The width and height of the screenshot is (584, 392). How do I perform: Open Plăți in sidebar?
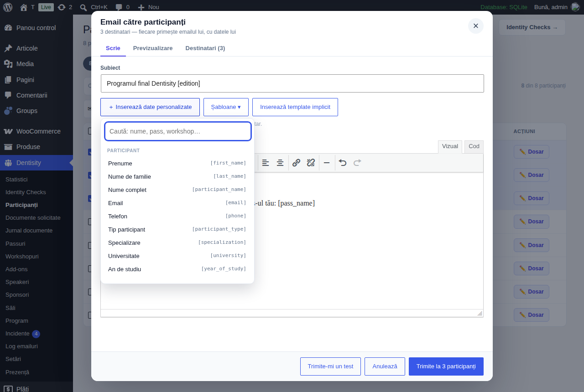(36, 389)
